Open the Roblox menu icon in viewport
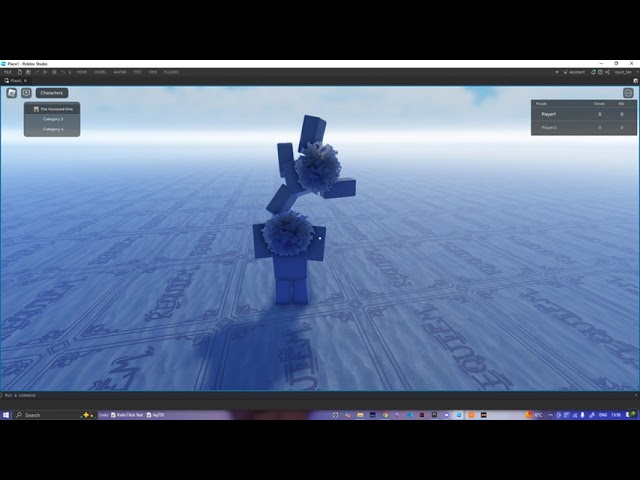The image size is (640, 480). (11, 93)
